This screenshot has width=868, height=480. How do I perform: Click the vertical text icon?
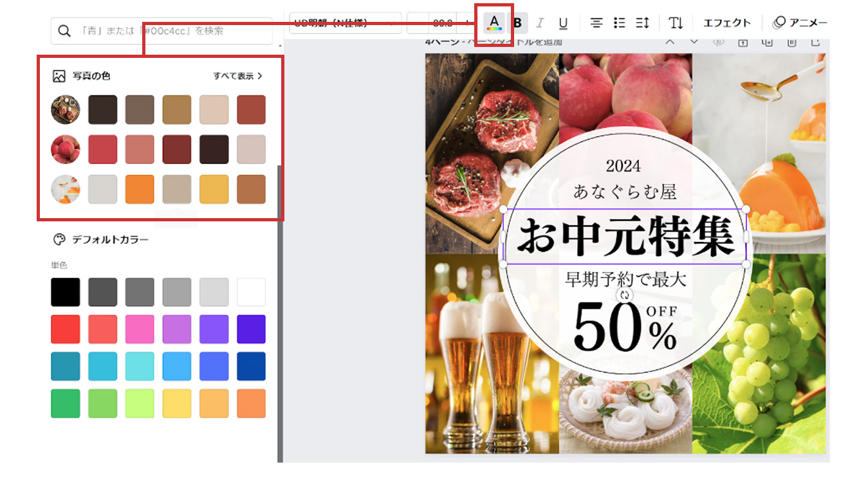point(676,23)
